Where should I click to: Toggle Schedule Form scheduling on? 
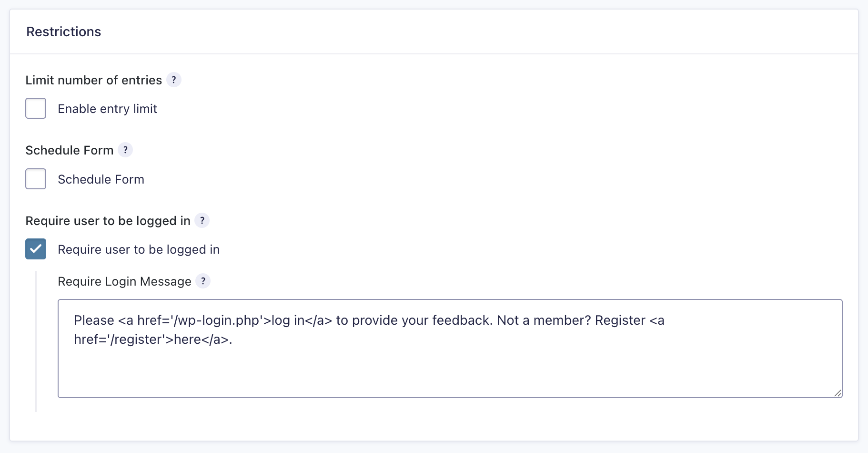(x=36, y=179)
